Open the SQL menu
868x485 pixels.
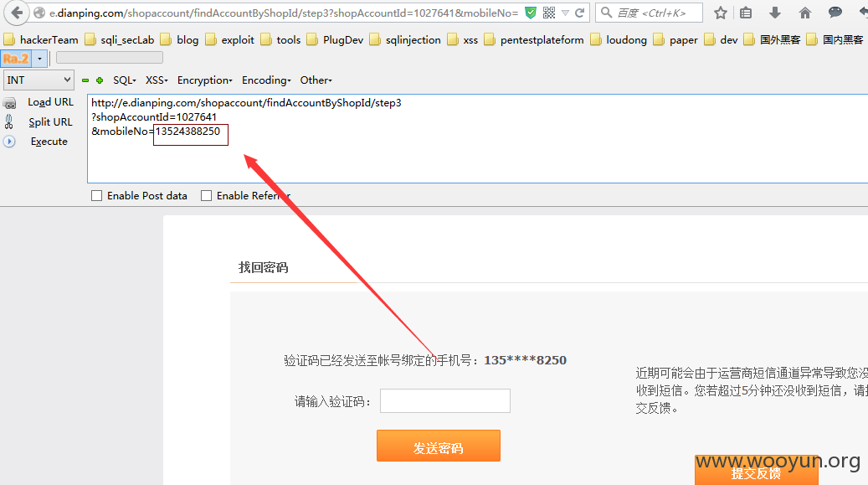[125, 80]
